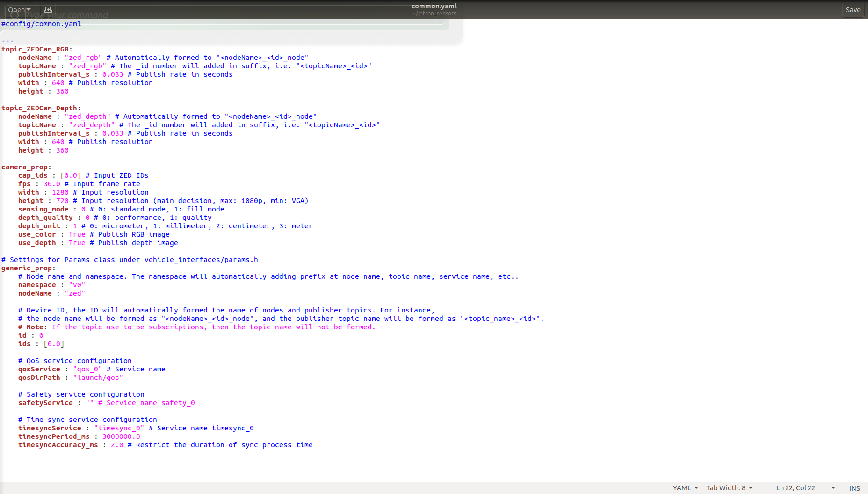868x494 pixels.
Task: Click the # Safety service configuration comment
Action: pos(81,394)
